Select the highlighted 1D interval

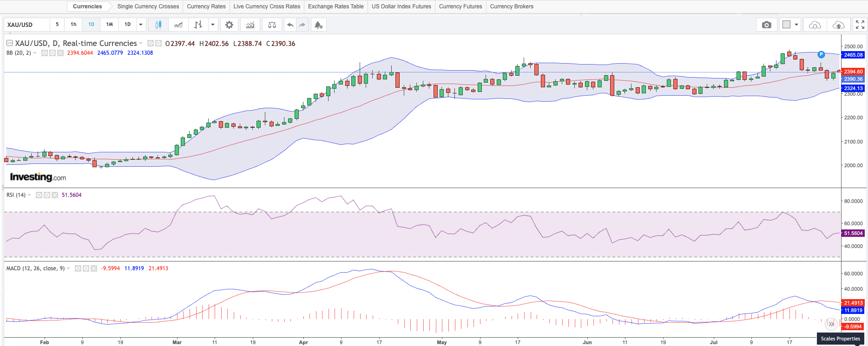point(91,25)
